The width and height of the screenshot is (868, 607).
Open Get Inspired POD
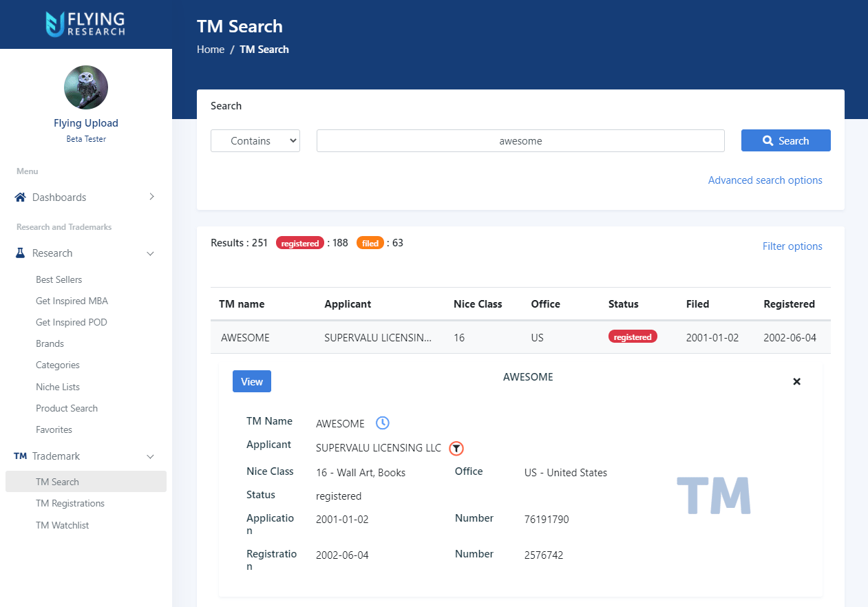[72, 322]
